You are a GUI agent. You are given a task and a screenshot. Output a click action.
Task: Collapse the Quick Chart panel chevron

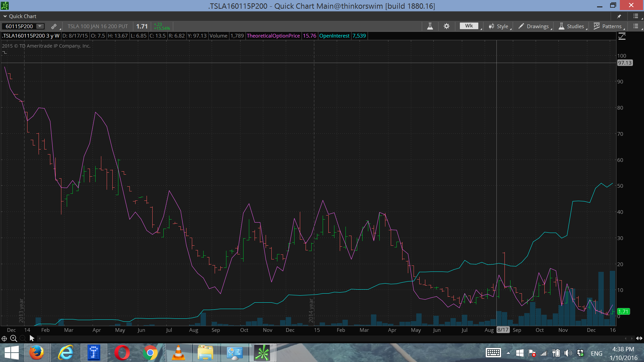5,16
